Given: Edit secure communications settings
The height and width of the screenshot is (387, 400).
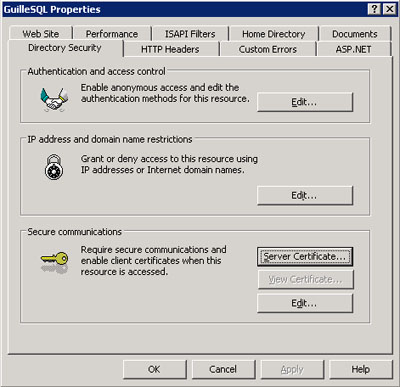Looking at the screenshot, I should point(305,303).
